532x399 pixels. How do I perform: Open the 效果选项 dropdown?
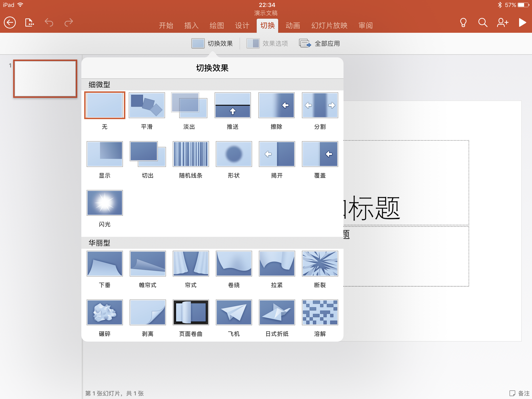pyautogui.click(x=267, y=44)
